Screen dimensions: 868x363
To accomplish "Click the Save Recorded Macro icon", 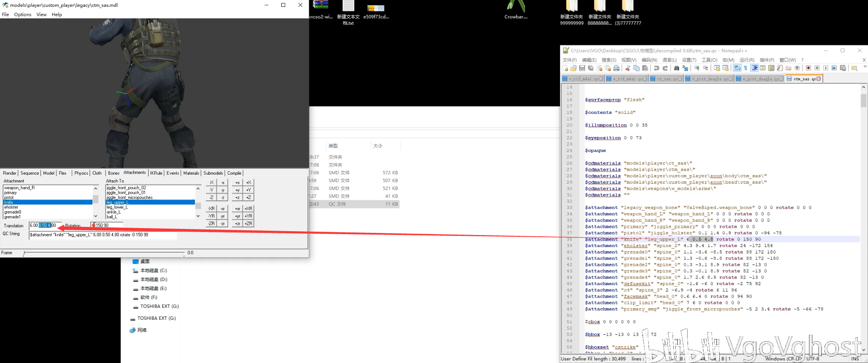I will 842,68.
